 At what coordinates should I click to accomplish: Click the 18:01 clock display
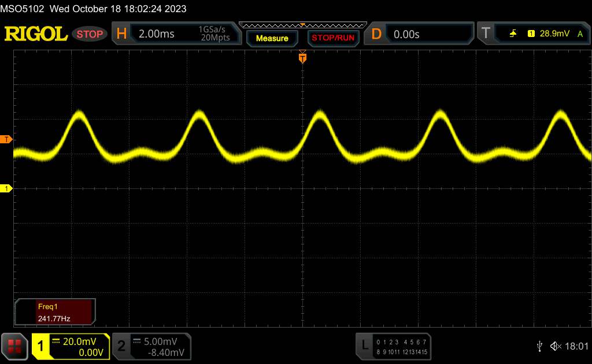point(576,346)
